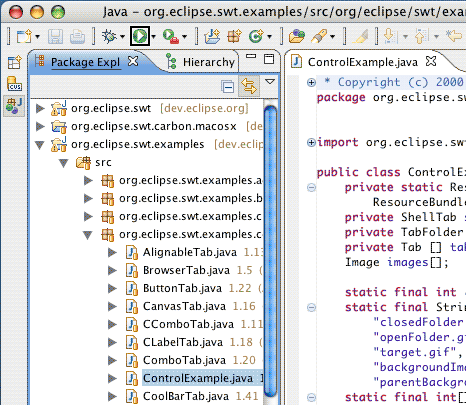Click the Open Type toolbar icon
Viewport: 466px width, 405px height.
(297, 36)
